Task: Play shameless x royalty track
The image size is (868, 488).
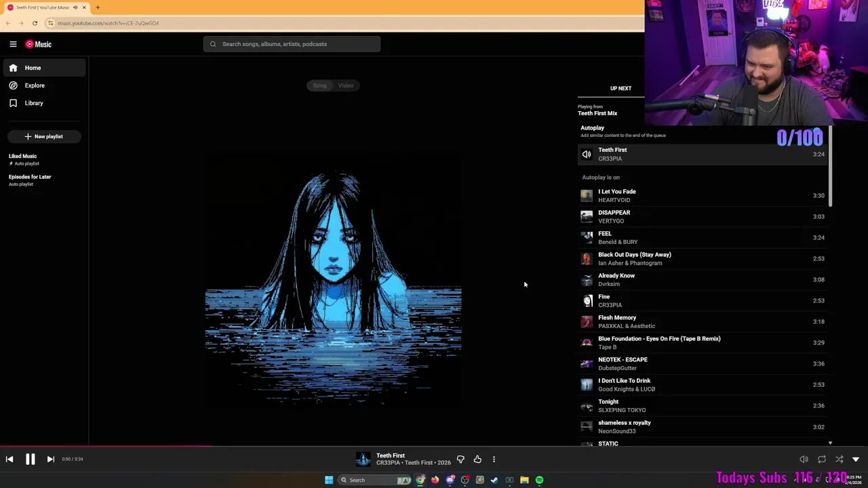Action: point(703,426)
